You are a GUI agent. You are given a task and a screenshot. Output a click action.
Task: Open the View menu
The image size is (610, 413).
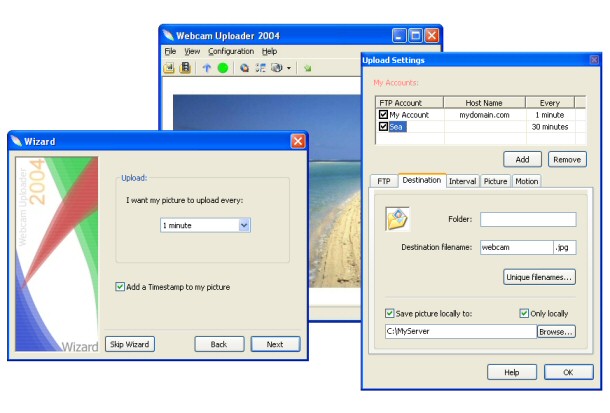click(192, 51)
